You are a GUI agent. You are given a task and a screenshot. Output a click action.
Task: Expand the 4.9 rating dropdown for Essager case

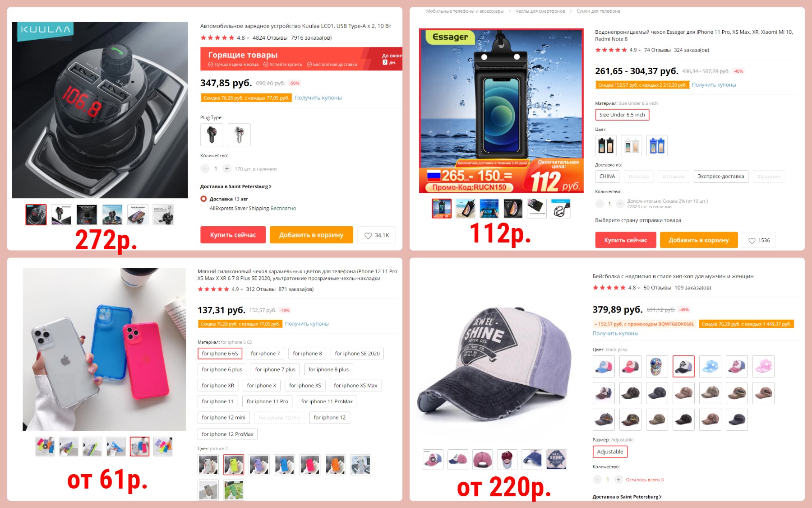(640, 50)
